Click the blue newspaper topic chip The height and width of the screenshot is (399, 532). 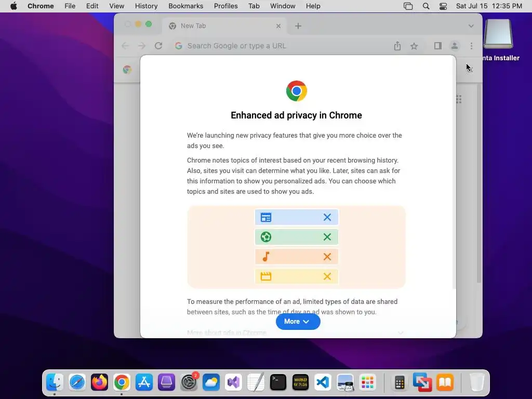point(296,217)
